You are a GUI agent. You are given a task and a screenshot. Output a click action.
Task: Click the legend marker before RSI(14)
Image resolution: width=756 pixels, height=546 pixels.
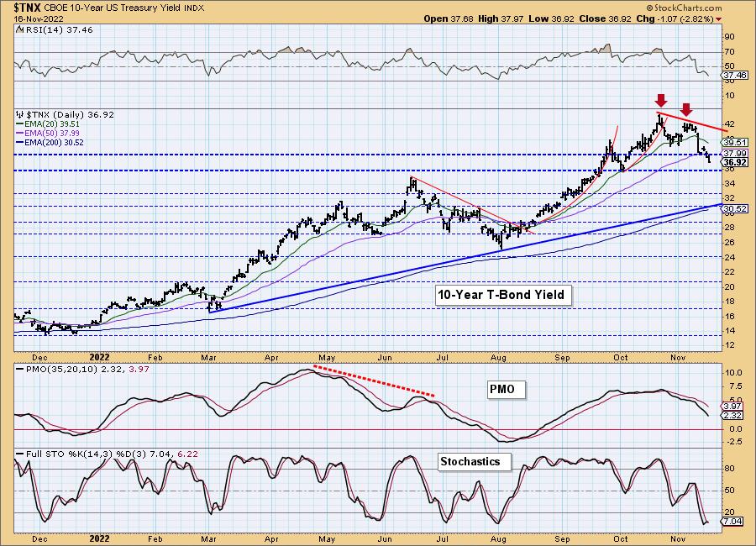pos(19,29)
